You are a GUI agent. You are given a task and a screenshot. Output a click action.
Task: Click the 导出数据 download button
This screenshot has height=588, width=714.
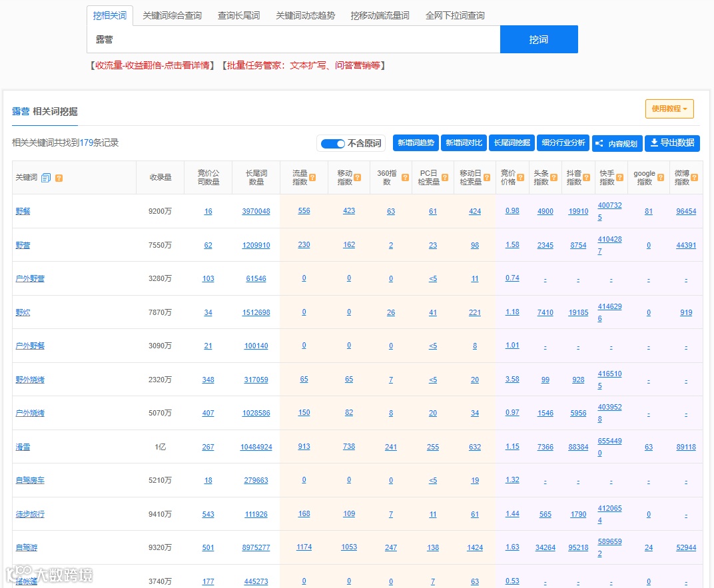coord(672,143)
